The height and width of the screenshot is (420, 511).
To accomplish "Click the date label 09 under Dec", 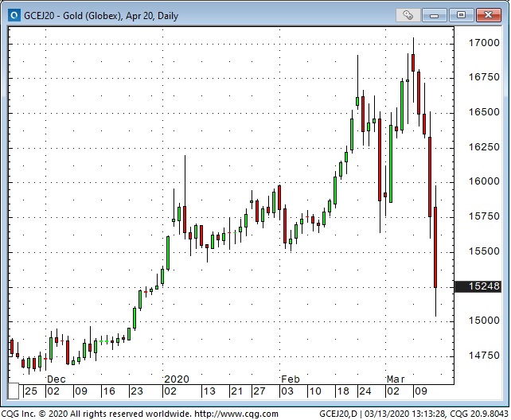I will pos(81,391).
